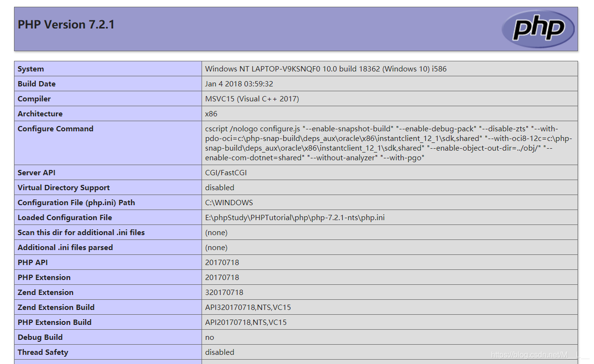Click the Virtual Directory Support label
Screen dimensions: 594x364
click(64, 188)
